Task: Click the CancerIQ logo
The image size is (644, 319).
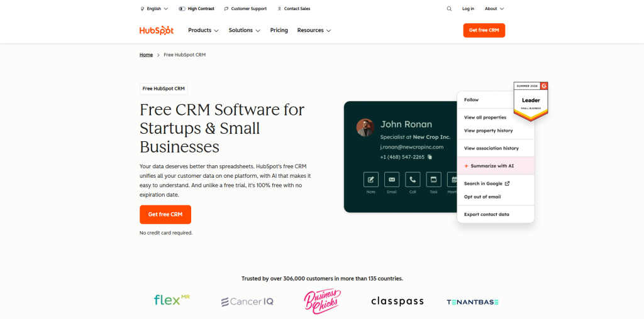Action: click(x=247, y=302)
